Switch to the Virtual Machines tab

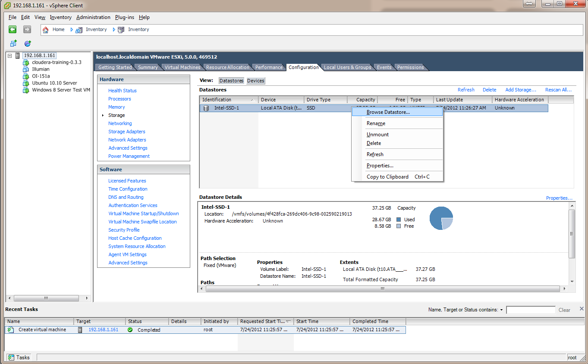coord(182,67)
